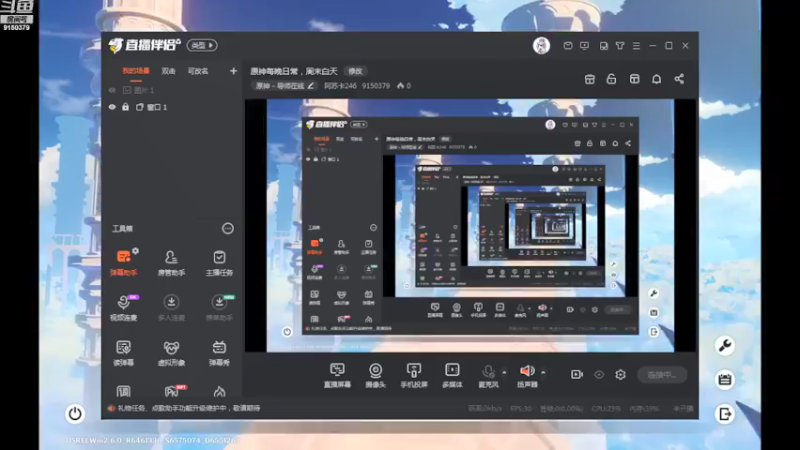Click the floating calendar button

point(724,380)
